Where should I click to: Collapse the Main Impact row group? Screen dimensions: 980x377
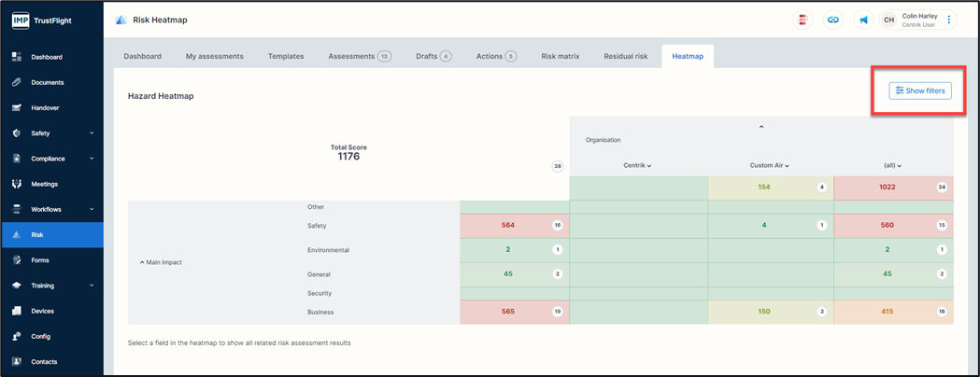click(x=142, y=262)
